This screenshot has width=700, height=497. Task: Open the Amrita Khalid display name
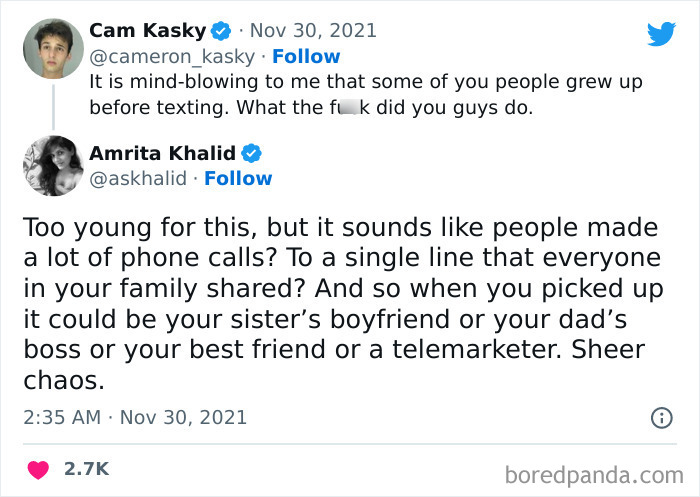pyautogui.click(x=163, y=153)
